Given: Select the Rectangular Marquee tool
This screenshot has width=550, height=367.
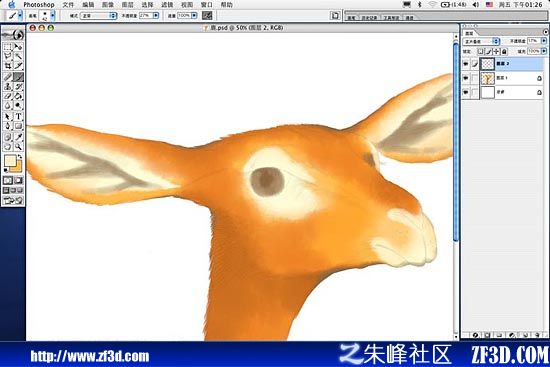Looking at the screenshot, I should pos(8,47).
